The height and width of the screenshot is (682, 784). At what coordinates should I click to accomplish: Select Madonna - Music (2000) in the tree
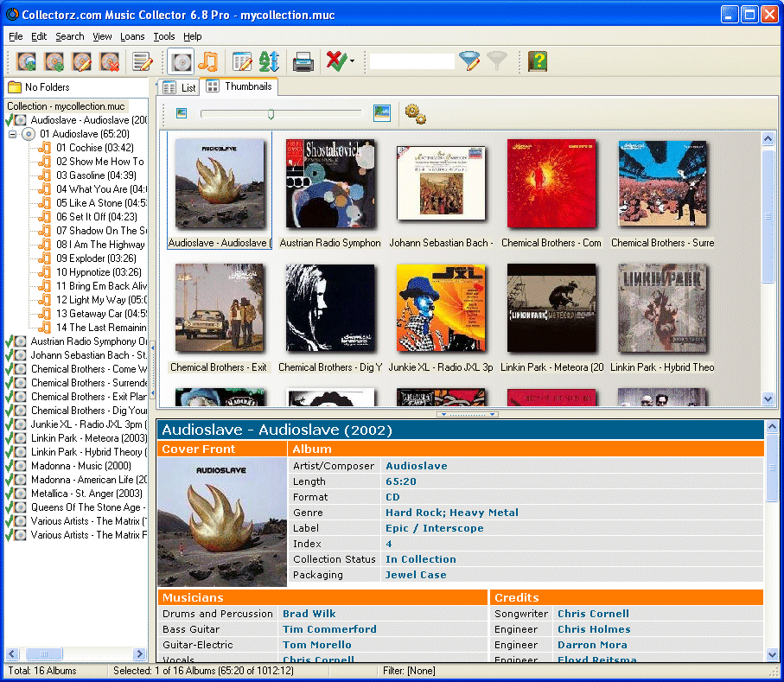(81, 466)
